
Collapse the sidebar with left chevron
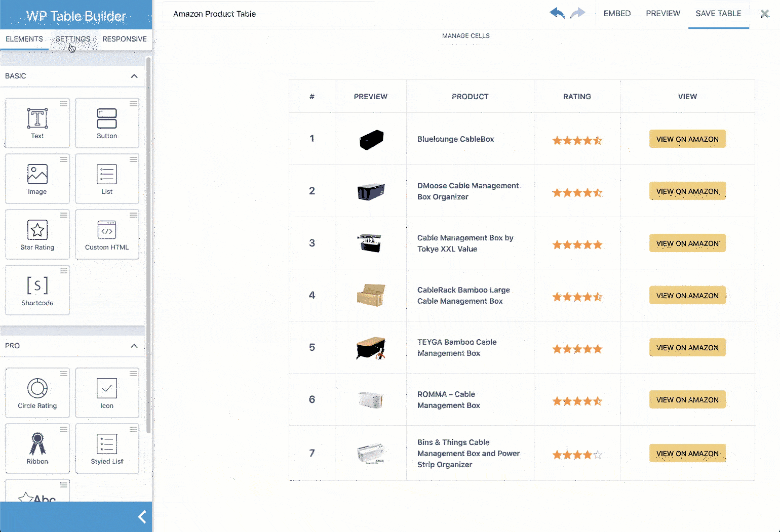pos(142,517)
